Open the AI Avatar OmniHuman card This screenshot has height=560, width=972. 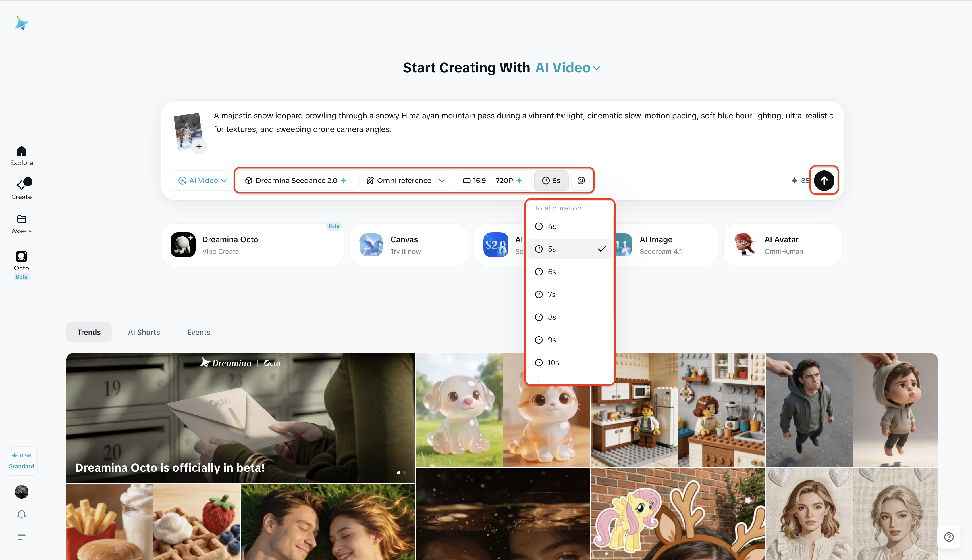pos(783,245)
